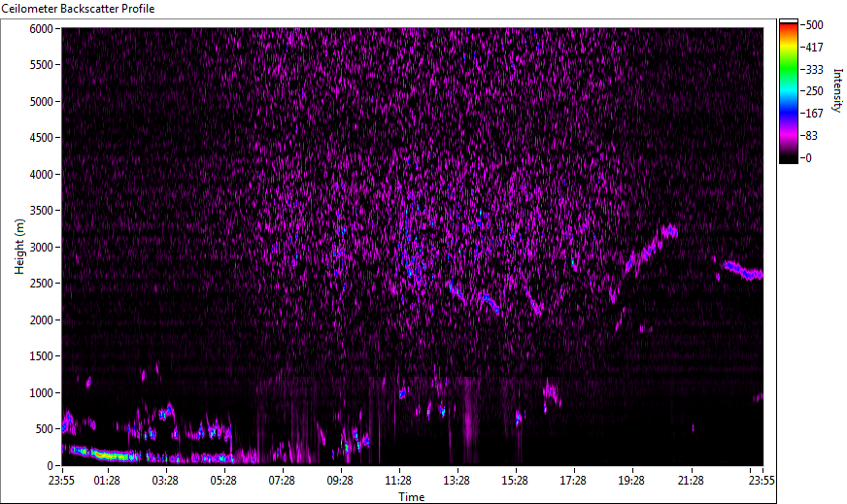The height and width of the screenshot is (504, 847).
Task: Click the 17:28 time axis label
Action: pyautogui.click(x=573, y=481)
